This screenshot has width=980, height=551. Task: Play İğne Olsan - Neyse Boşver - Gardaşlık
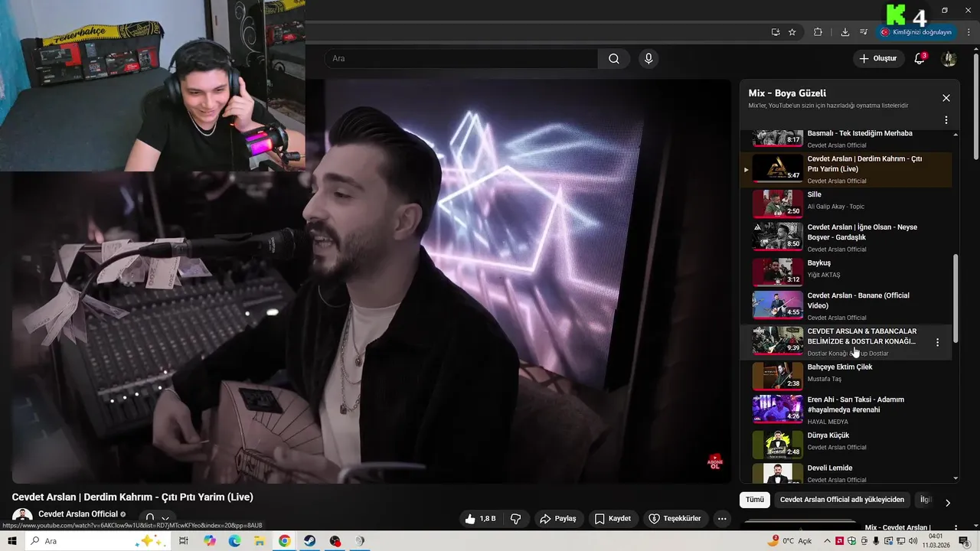[x=846, y=236]
